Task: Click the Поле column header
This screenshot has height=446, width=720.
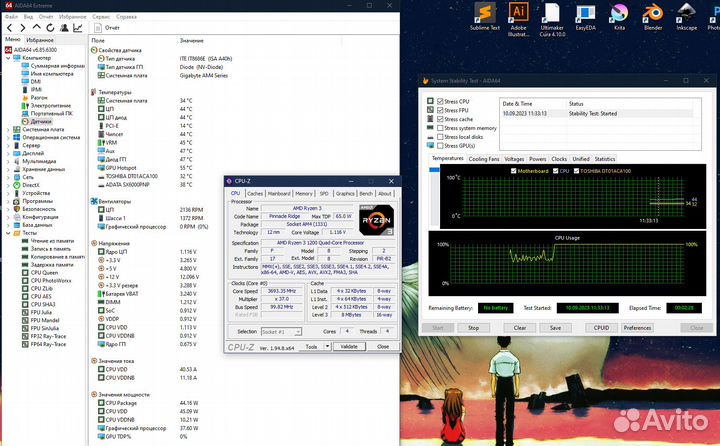Action: (x=98, y=40)
